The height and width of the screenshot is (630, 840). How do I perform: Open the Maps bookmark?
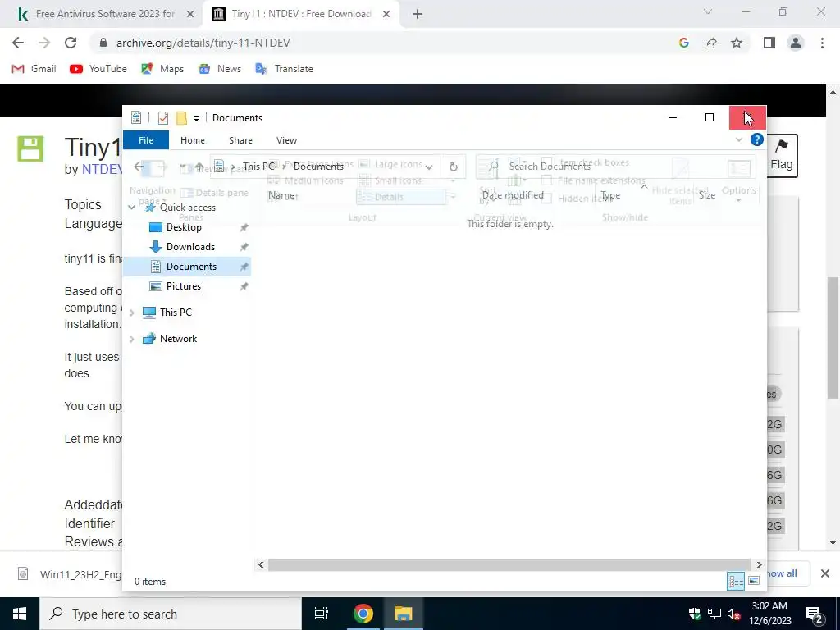[x=162, y=69]
